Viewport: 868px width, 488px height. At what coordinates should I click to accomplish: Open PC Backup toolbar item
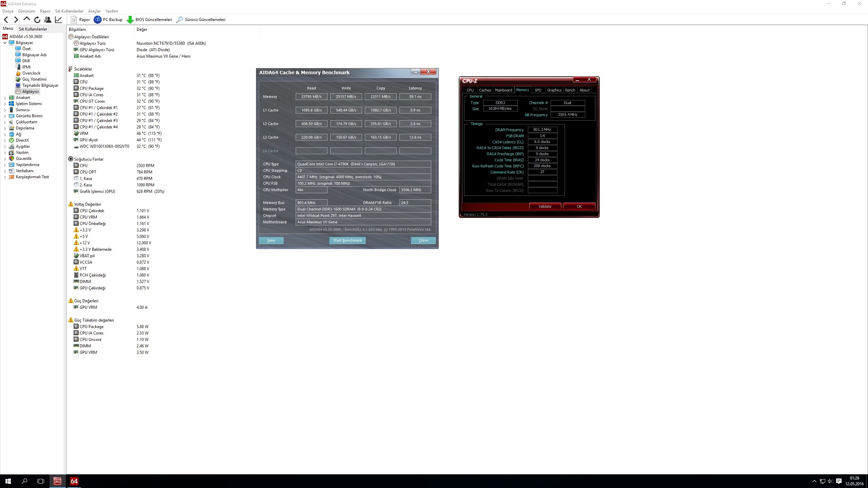pyautogui.click(x=108, y=20)
